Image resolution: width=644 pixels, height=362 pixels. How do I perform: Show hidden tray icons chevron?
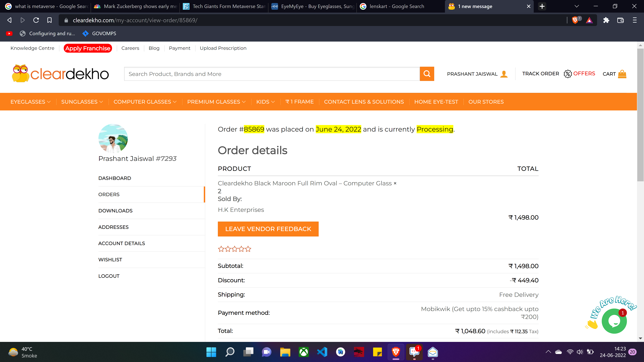point(548,352)
